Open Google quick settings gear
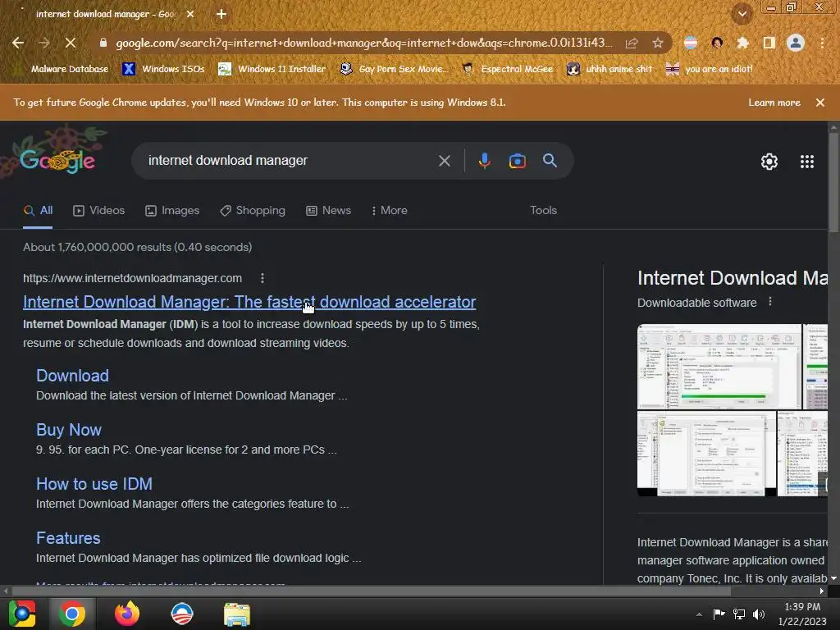Screen dimensions: 840x630 [x=769, y=162]
